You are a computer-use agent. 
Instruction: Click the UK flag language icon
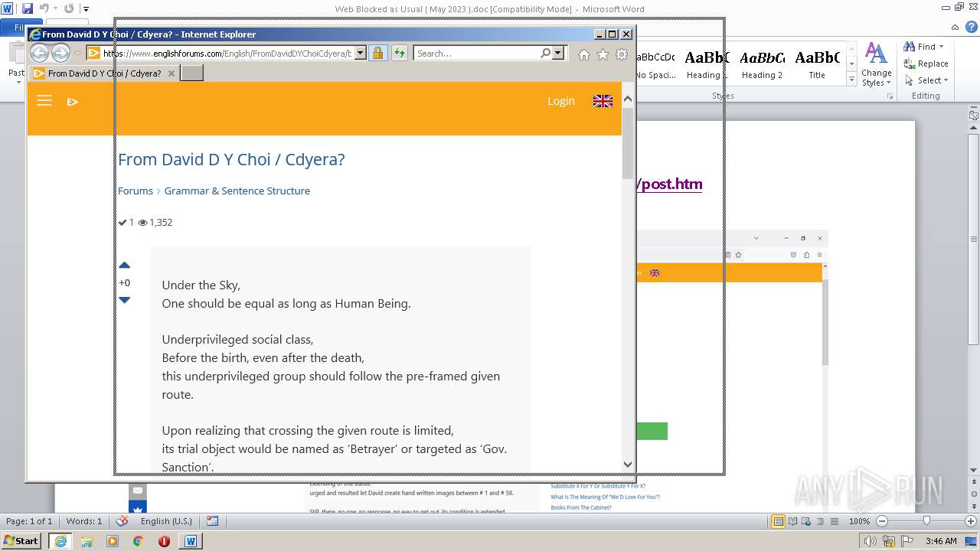pos(603,101)
